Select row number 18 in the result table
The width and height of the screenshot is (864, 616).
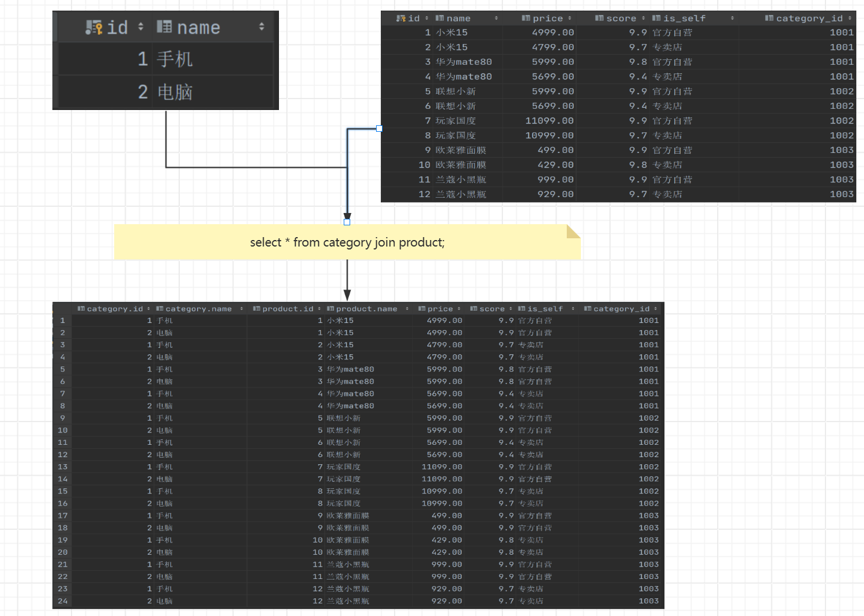(x=62, y=528)
